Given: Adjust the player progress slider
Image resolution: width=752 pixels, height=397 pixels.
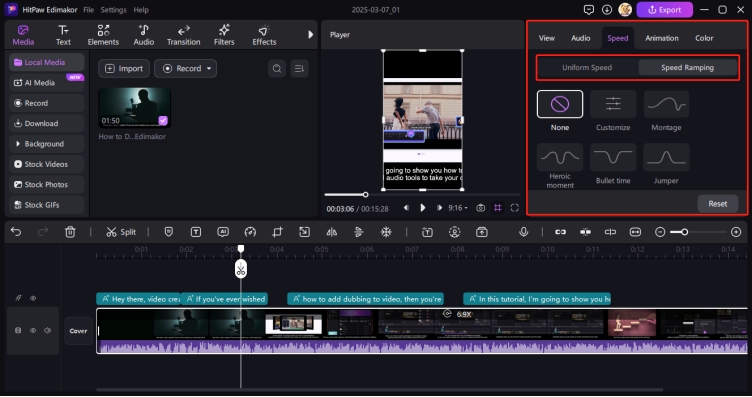Looking at the screenshot, I should [x=365, y=195].
